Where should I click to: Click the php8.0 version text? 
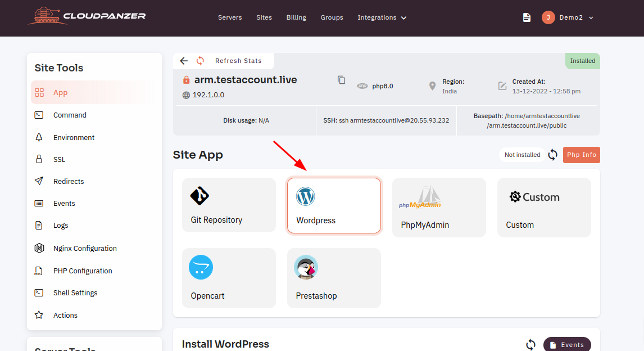click(383, 86)
